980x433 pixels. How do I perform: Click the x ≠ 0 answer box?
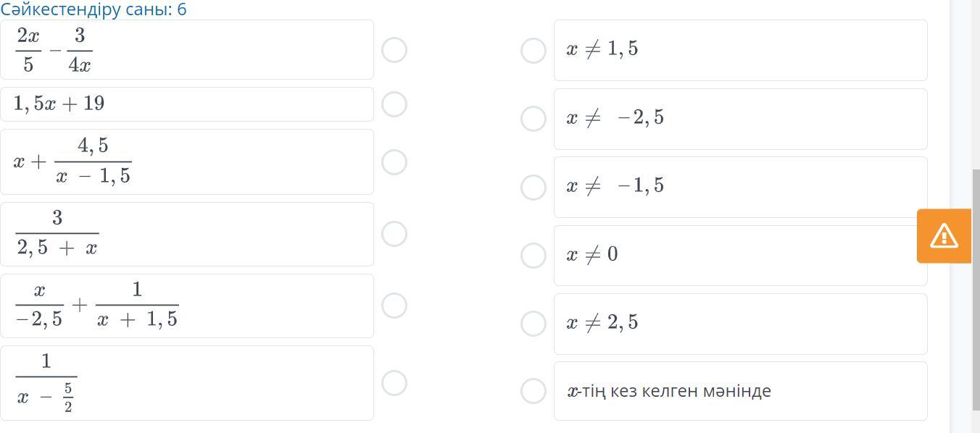(740, 256)
